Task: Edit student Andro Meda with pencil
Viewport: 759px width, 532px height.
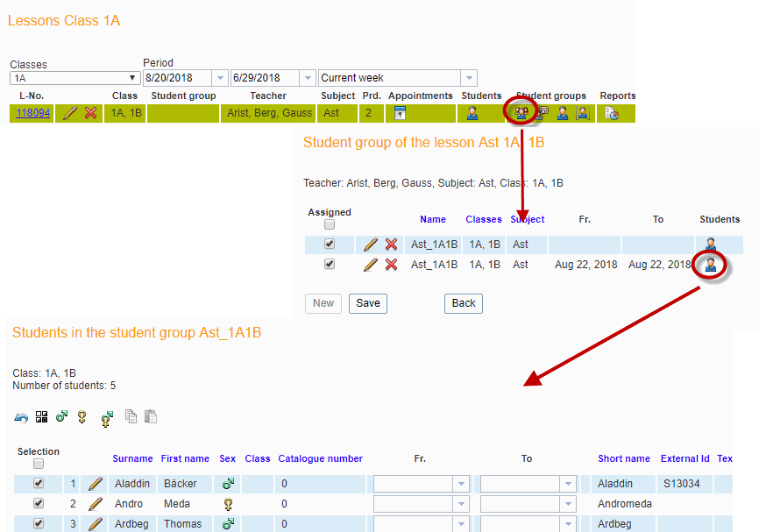Action: (96, 504)
